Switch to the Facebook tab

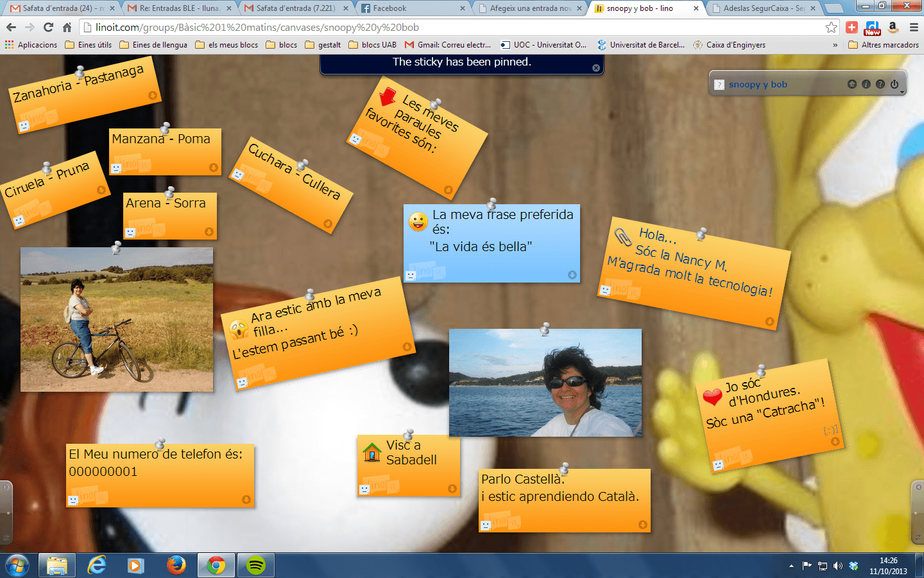coord(411,8)
